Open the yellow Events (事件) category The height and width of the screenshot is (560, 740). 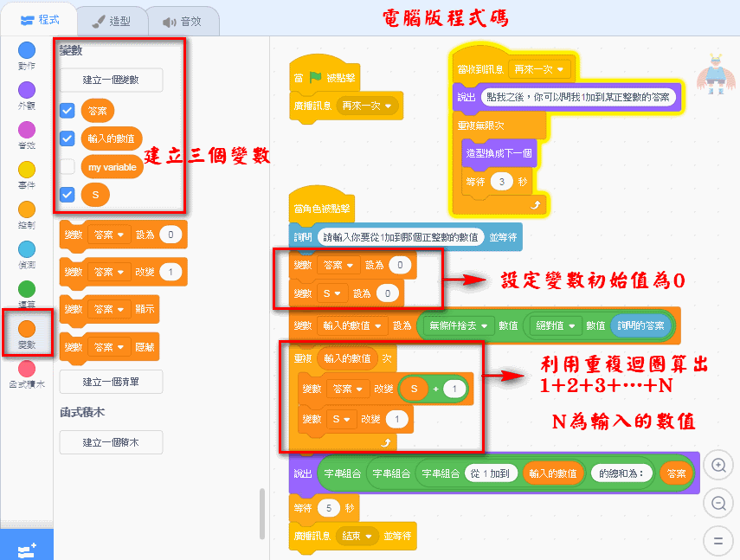tap(27, 170)
